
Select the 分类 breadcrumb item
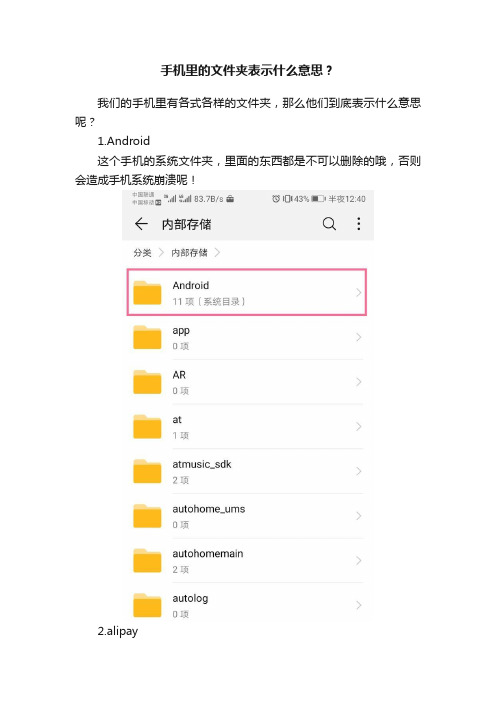pos(142,253)
